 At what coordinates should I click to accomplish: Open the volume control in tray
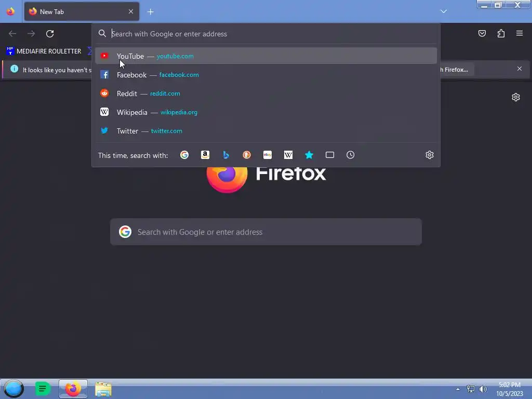pos(483,389)
